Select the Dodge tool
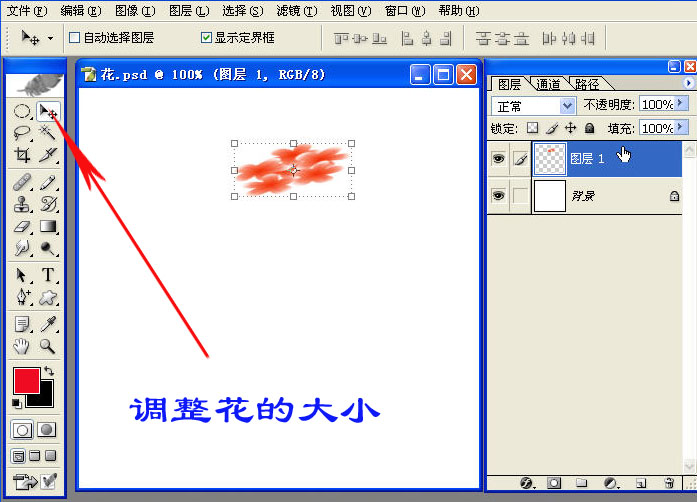697x502 pixels. (48, 248)
